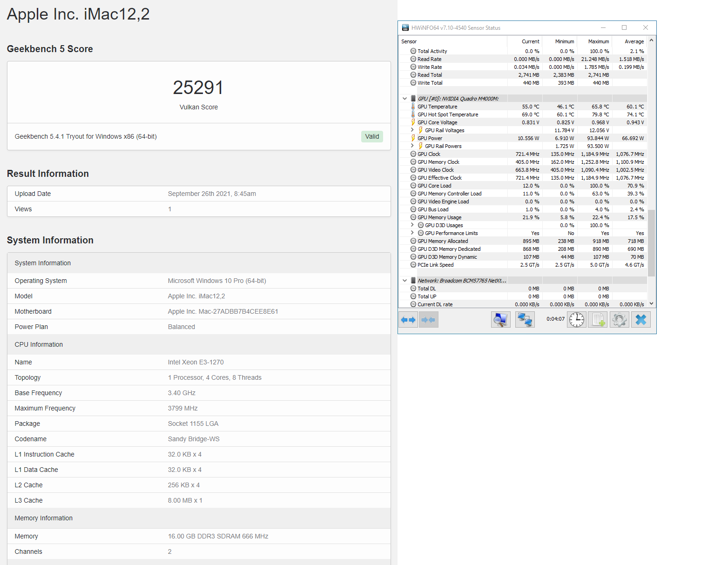Click the 16.00 GB DDR3 SDRAM memory value
The width and height of the screenshot is (728, 565).
218,536
